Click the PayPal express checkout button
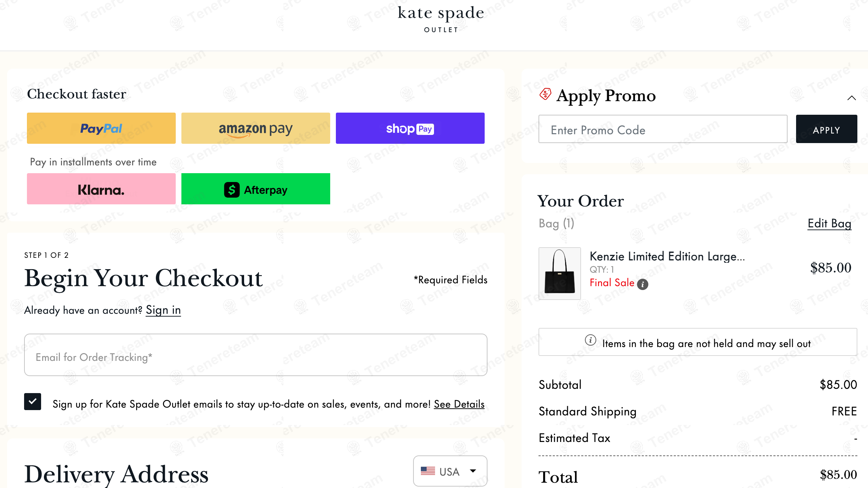Viewport: 868px width, 488px height. click(101, 128)
